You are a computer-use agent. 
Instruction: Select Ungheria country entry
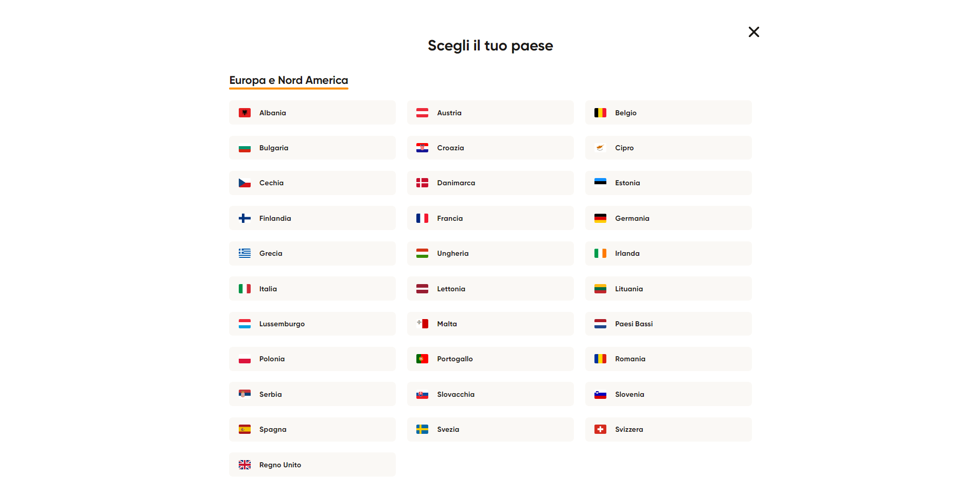[490, 253]
